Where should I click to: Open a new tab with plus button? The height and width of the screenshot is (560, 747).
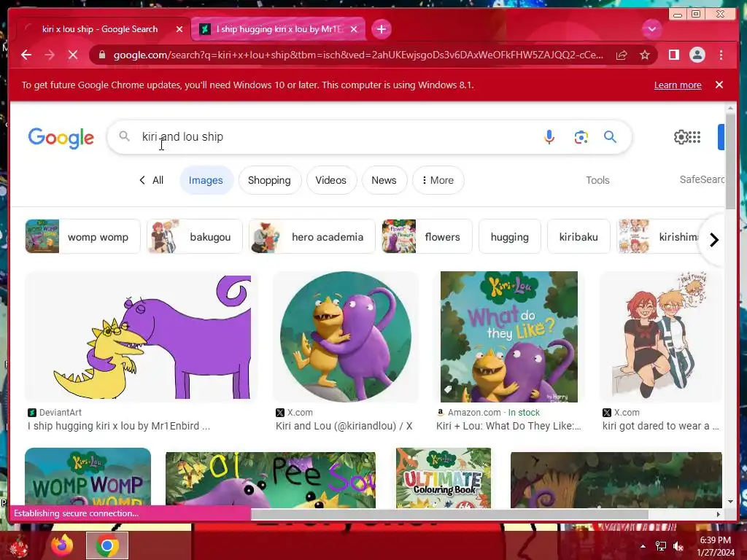(x=381, y=29)
